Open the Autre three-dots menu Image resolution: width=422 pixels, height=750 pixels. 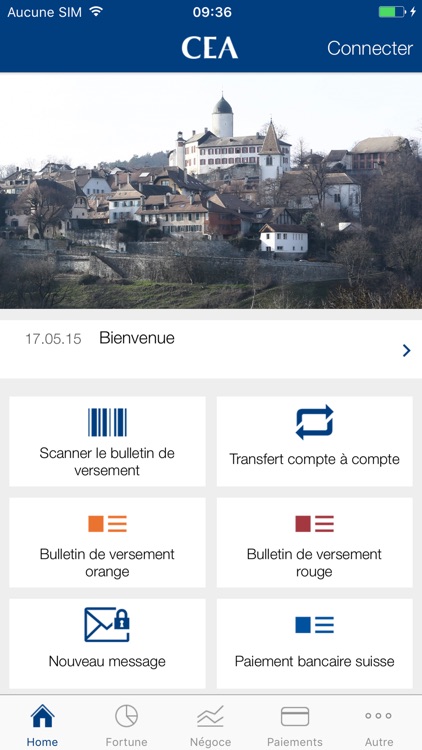click(378, 716)
